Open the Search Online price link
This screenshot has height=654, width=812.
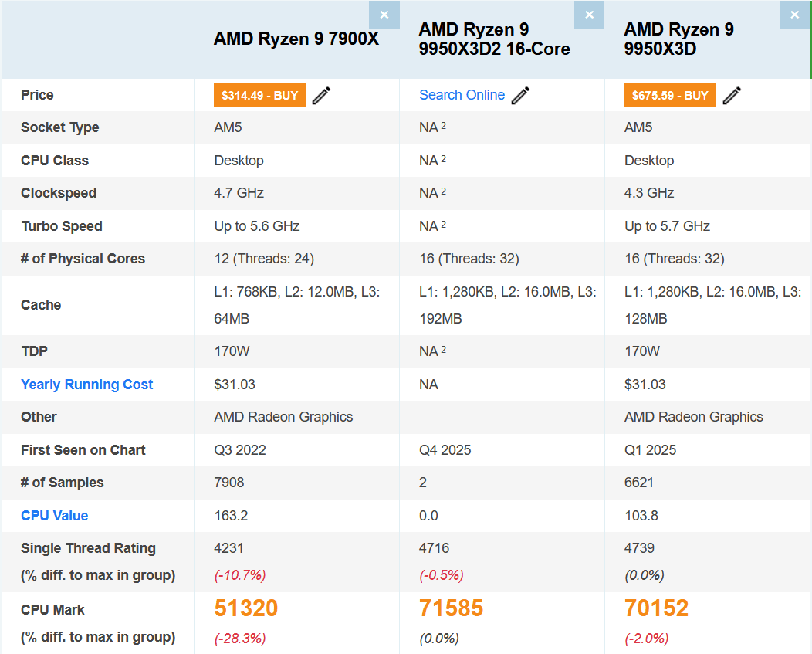click(462, 95)
